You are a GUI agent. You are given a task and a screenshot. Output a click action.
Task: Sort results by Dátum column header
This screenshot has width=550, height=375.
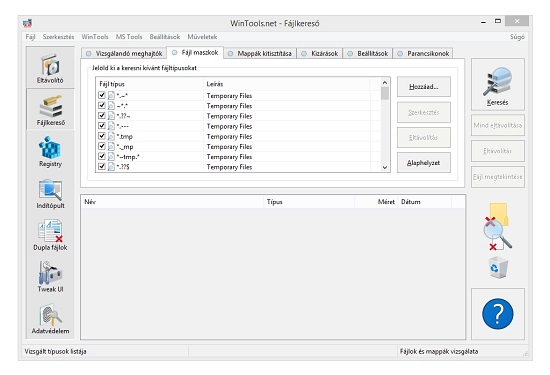(x=424, y=202)
